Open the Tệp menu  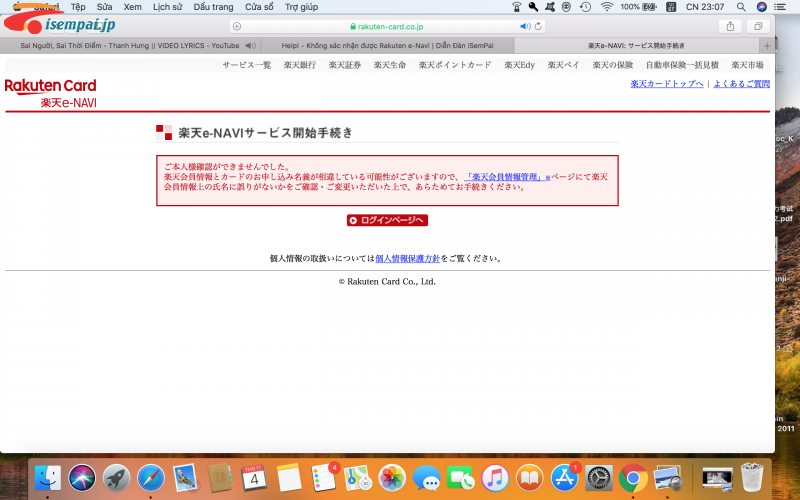pyautogui.click(x=78, y=7)
